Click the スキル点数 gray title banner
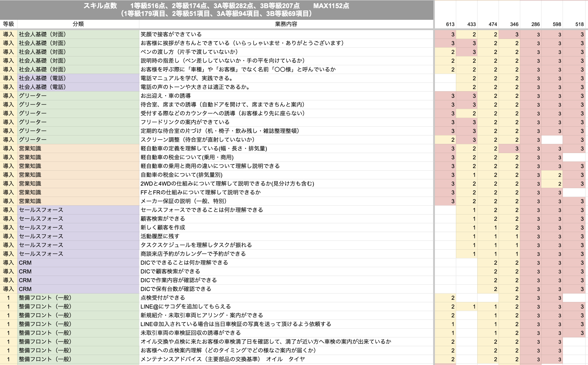Image resolution: width=588 pixels, height=365 pixels. click(x=216, y=10)
